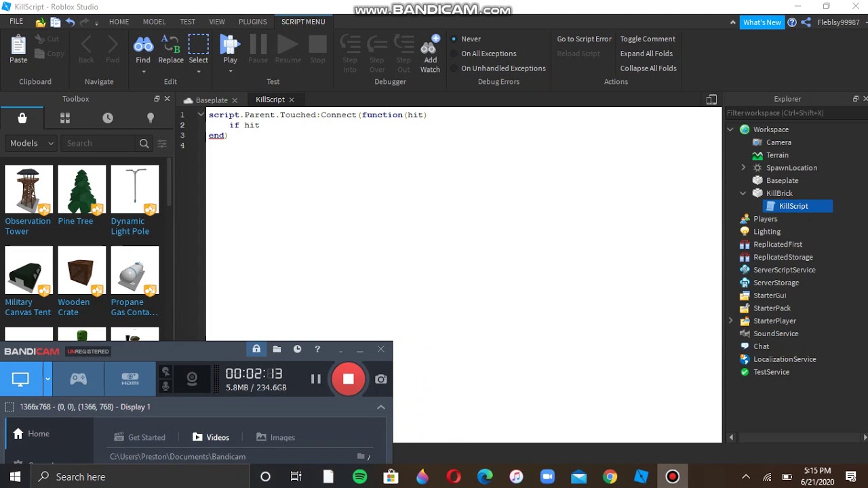Click the Toolbox search magnifier icon
The height and width of the screenshot is (488, 868).
point(144,143)
